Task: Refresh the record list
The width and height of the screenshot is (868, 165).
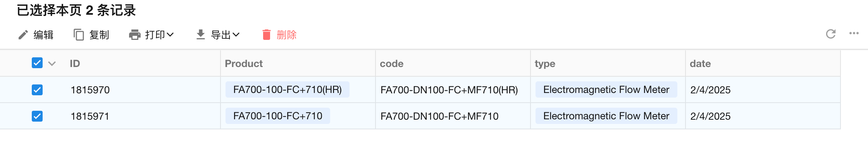Action: [x=830, y=34]
